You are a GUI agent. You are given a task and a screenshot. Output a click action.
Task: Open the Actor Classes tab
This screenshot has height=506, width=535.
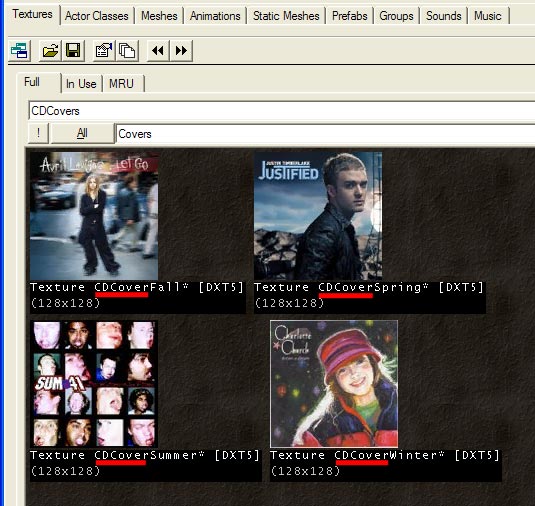97,16
